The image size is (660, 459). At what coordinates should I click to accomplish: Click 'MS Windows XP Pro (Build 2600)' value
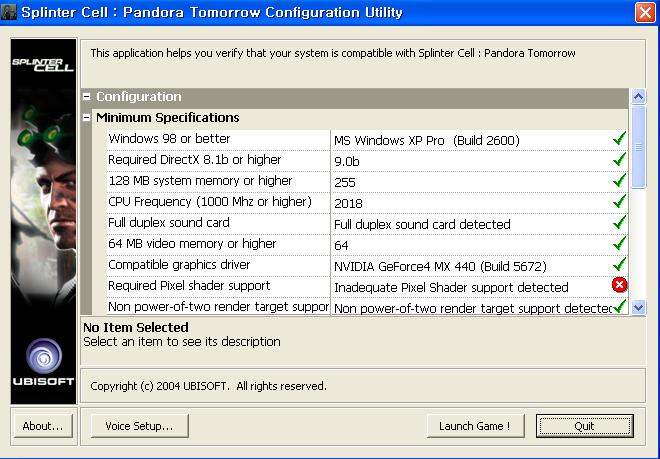pos(427,140)
